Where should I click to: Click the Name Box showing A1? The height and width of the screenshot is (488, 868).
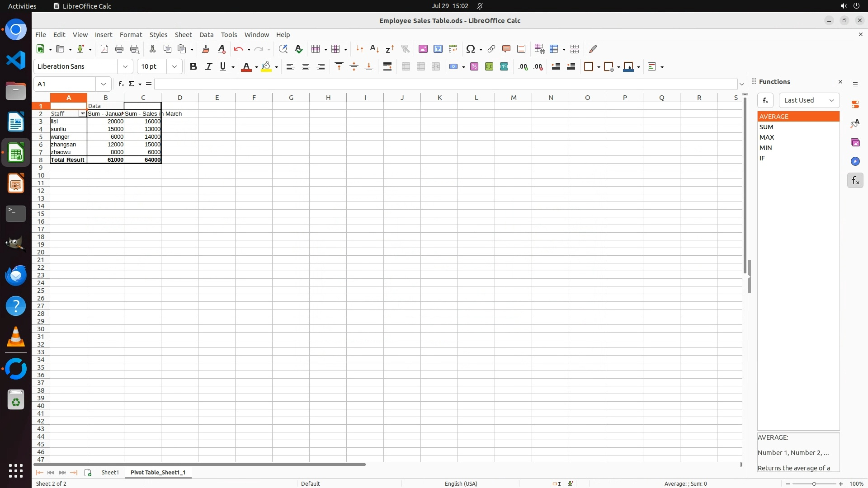66,84
